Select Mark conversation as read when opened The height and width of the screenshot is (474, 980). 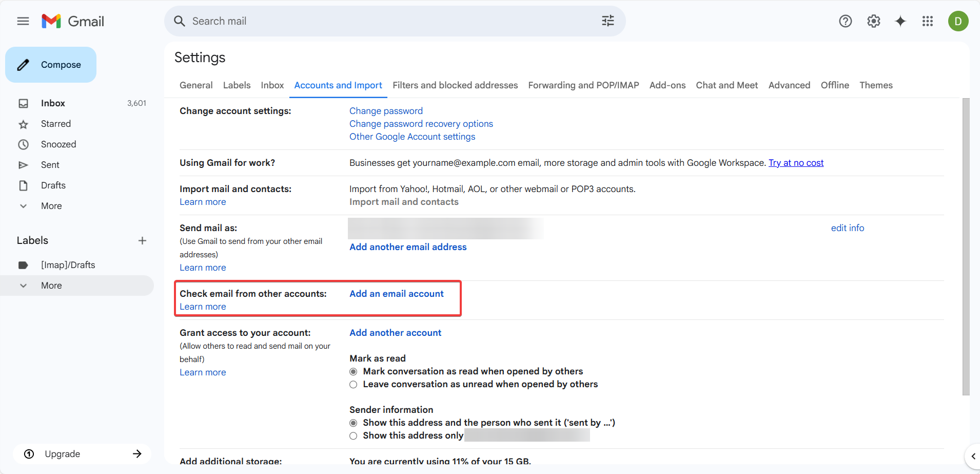tap(353, 372)
